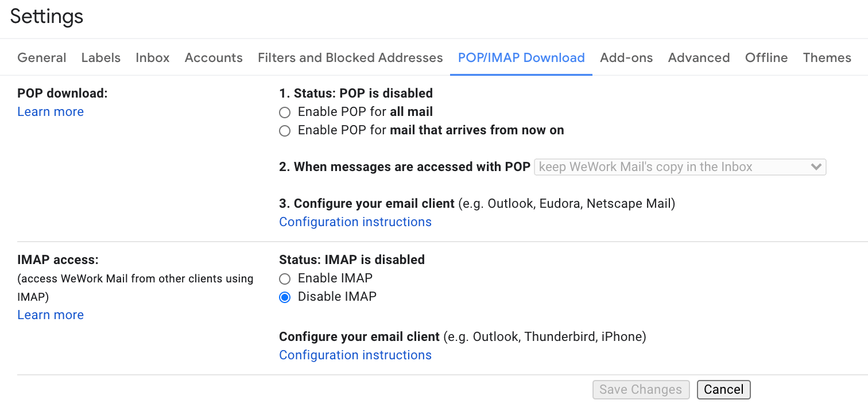Open IMAP Configuration instructions link
The image size is (868, 419).
(355, 355)
